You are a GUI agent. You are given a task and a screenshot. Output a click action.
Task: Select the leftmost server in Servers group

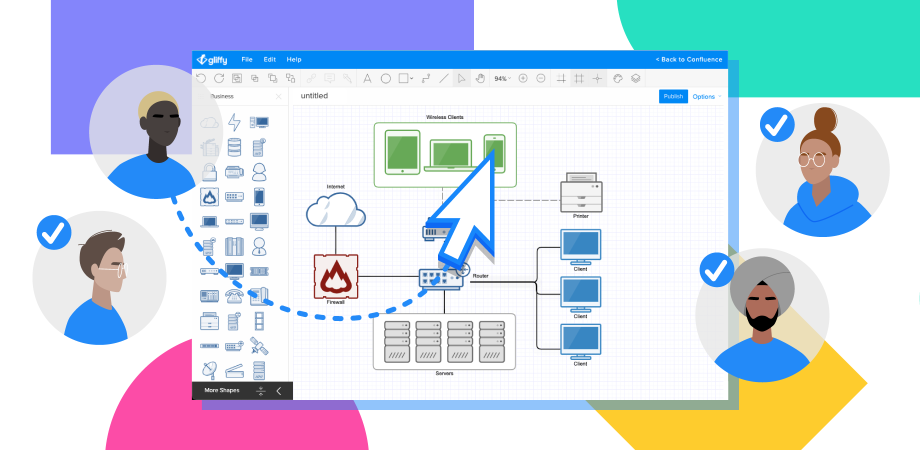click(x=397, y=341)
